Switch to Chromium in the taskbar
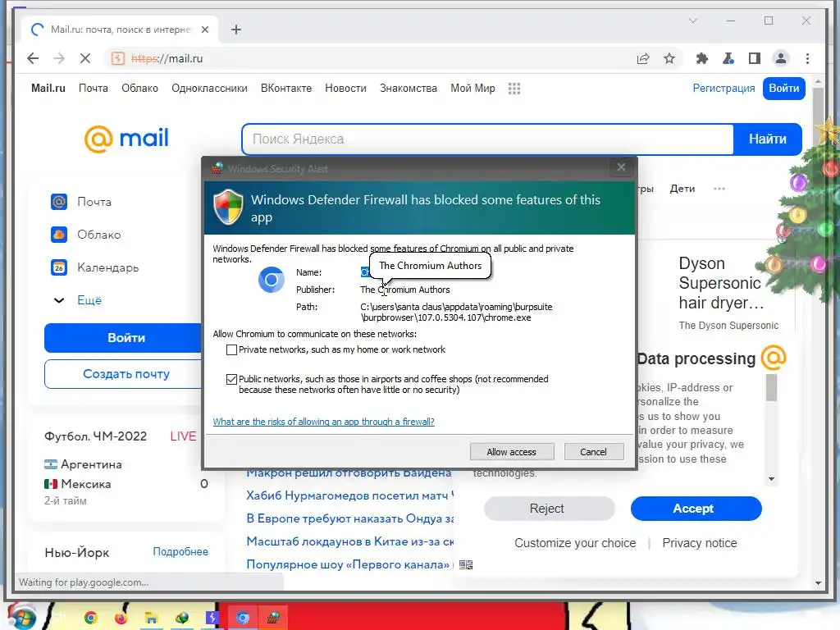This screenshot has height=630, width=840. pos(243,618)
